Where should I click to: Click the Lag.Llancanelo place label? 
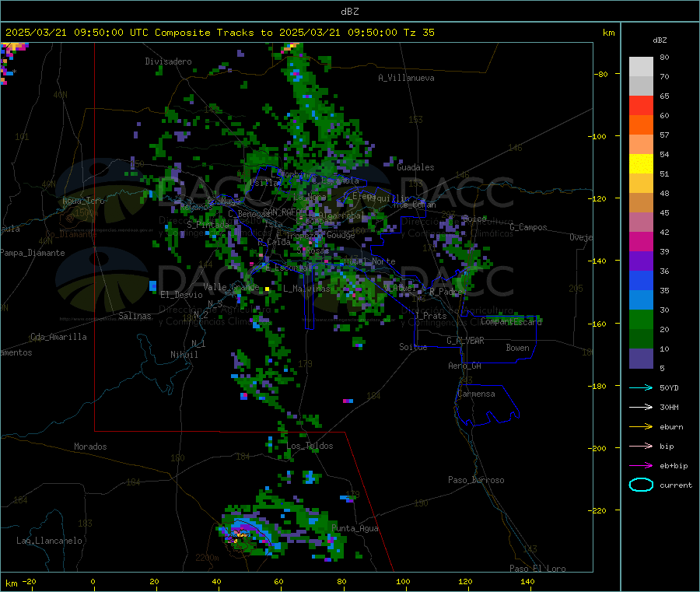click(49, 541)
